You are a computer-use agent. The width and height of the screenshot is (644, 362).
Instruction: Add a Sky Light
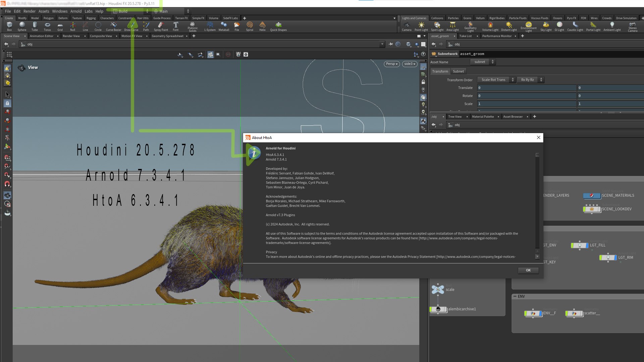546,26
